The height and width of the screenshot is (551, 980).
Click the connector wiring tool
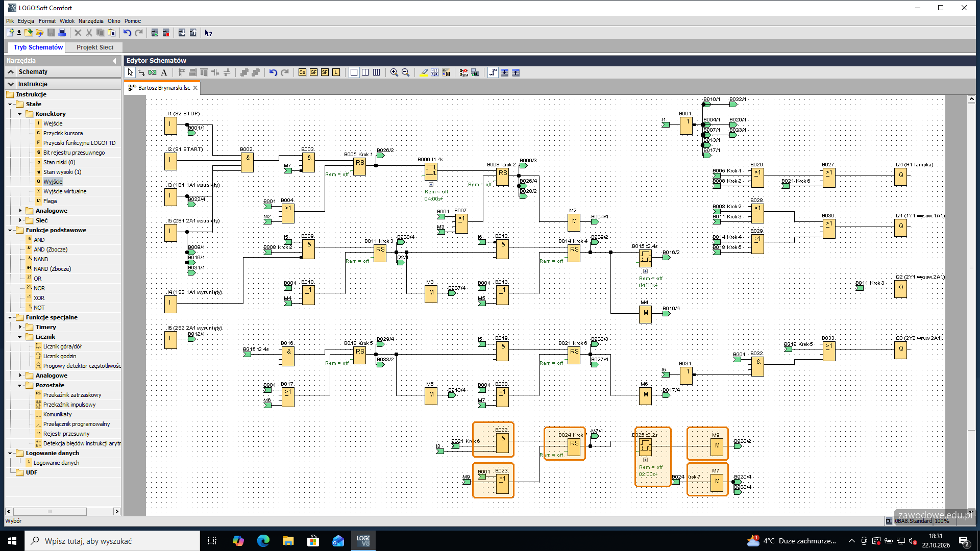coord(141,72)
